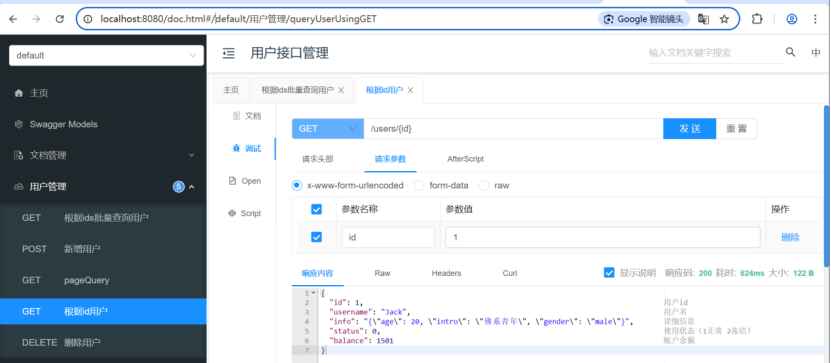This screenshot has width=831, height=363.
Task: Click 发送 send button
Action: tap(689, 129)
